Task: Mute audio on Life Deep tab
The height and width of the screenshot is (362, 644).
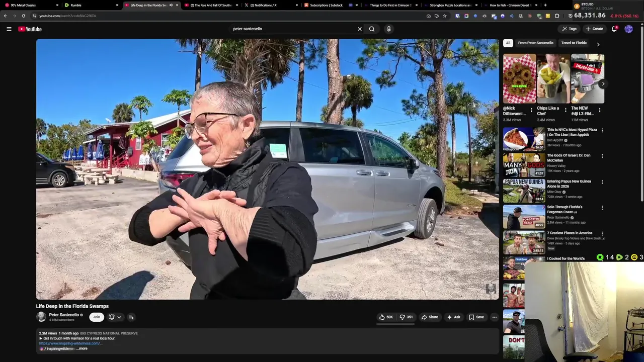Action: point(171,5)
